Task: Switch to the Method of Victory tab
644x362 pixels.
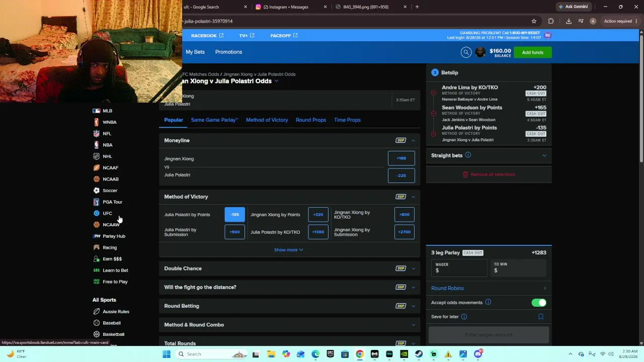Action: [267, 120]
